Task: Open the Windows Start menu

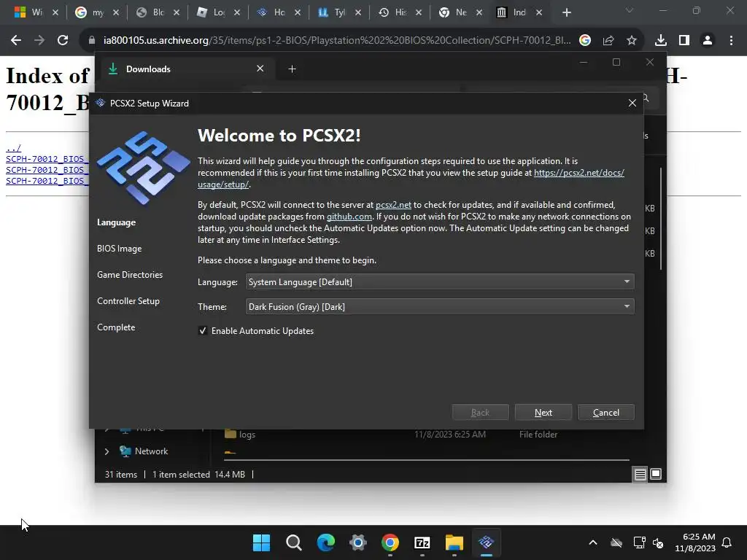Action: pos(261,542)
